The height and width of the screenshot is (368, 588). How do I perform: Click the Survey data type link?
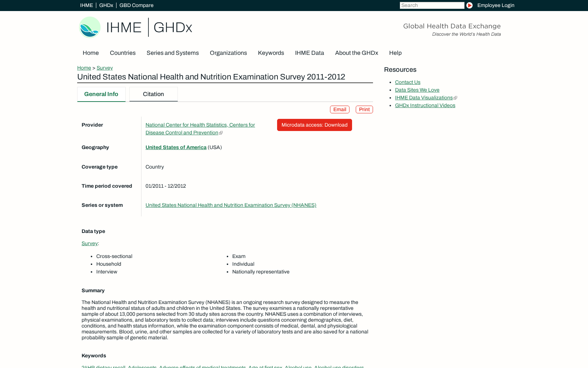[90, 243]
